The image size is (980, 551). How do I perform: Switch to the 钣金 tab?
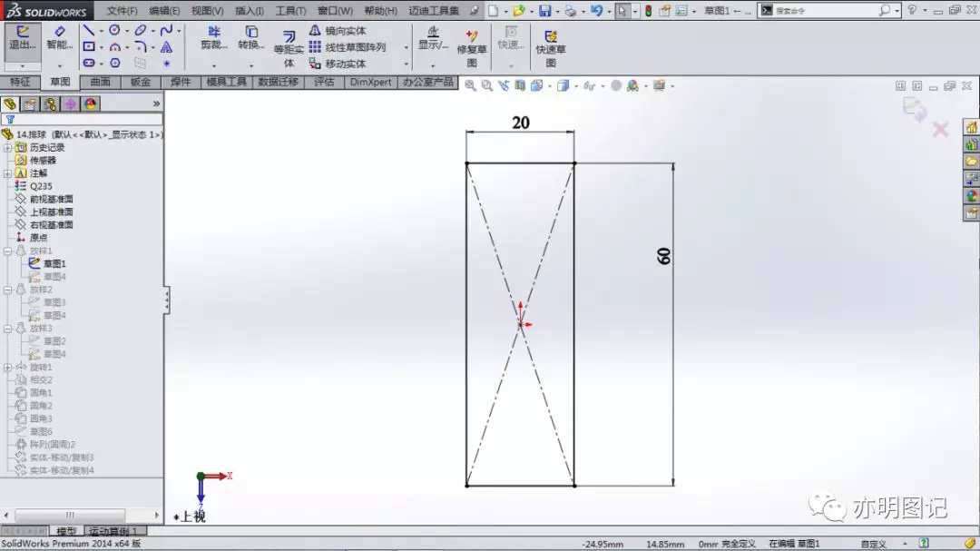click(140, 82)
